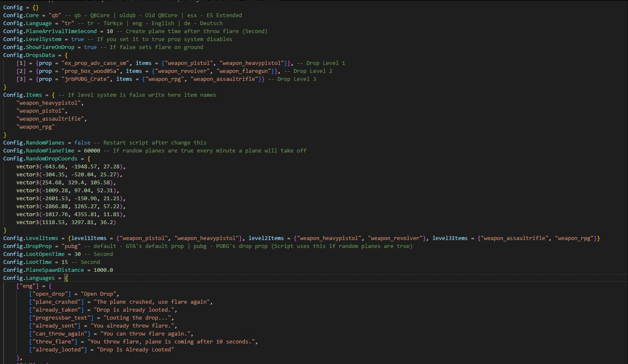Screen dimensions: 628x364
Task: Click the "qb" string on Config.Core line
Action: [x=55, y=15]
